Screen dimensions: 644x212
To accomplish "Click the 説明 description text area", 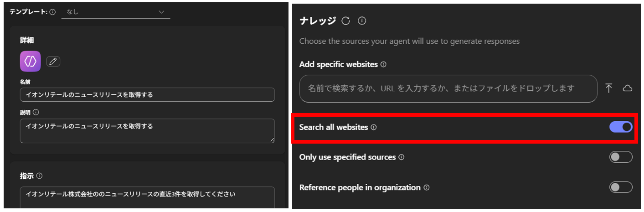I will point(147,131).
